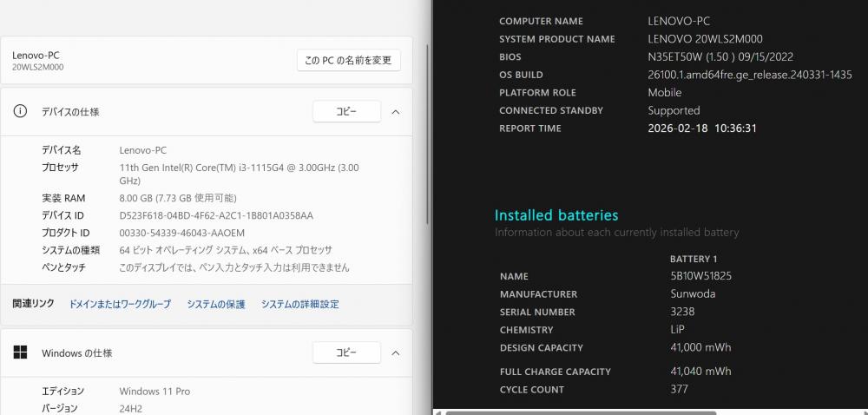Click the 関連リンク label
Image resolution: width=868 pixels, height=415 pixels.
click(33, 303)
